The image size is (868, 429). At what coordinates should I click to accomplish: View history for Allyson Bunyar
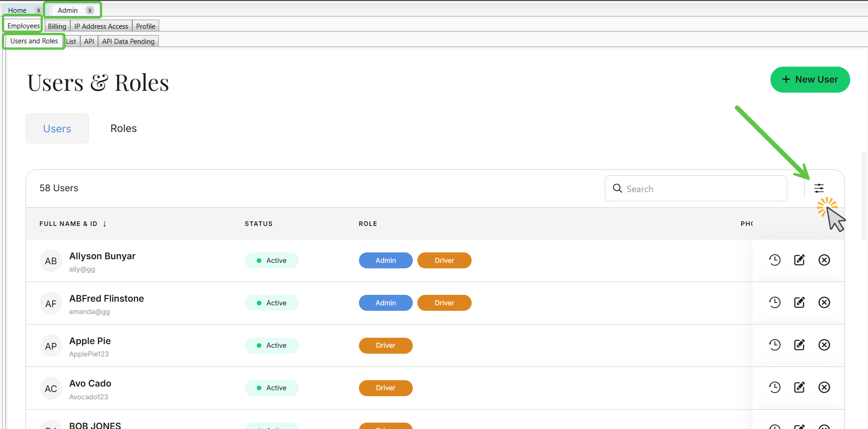pos(774,260)
